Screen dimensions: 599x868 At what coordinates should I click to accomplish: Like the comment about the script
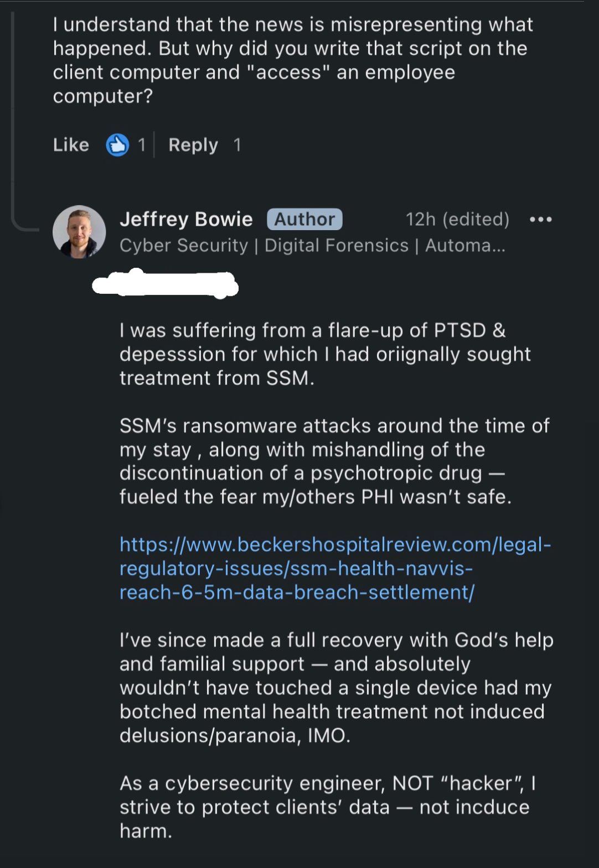coord(71,145)
